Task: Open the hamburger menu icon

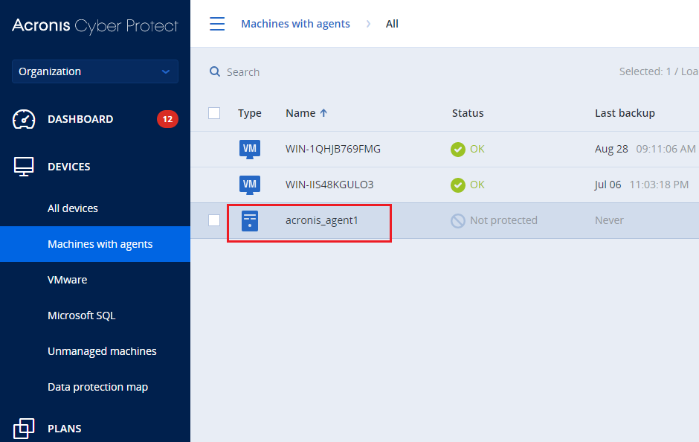Action: (217, 24)
